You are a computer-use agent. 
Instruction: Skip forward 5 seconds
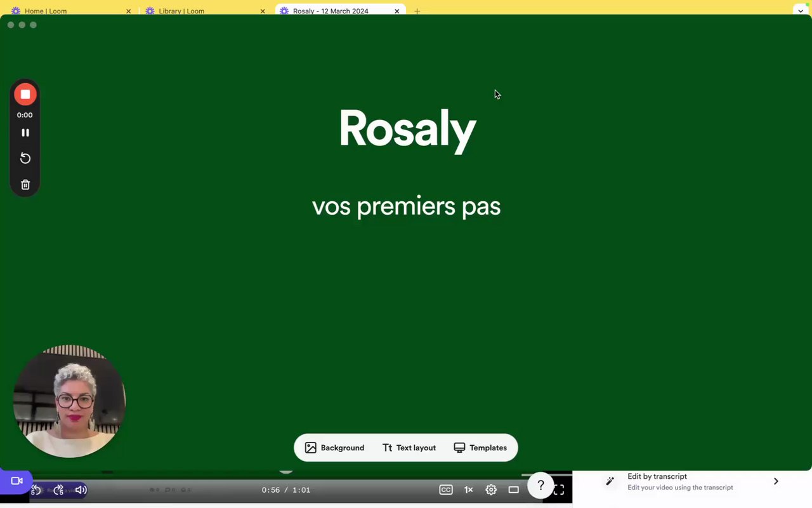coord(58,490)
